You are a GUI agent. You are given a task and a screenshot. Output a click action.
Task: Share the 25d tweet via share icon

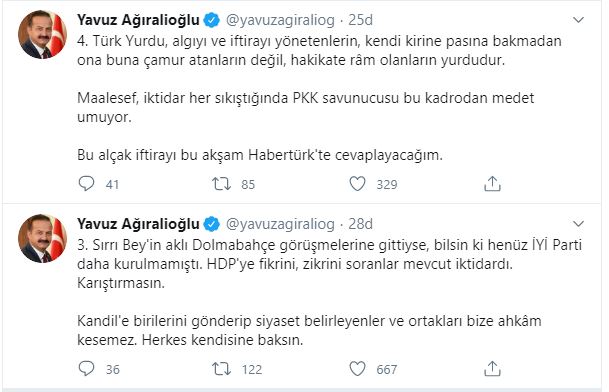492,183
